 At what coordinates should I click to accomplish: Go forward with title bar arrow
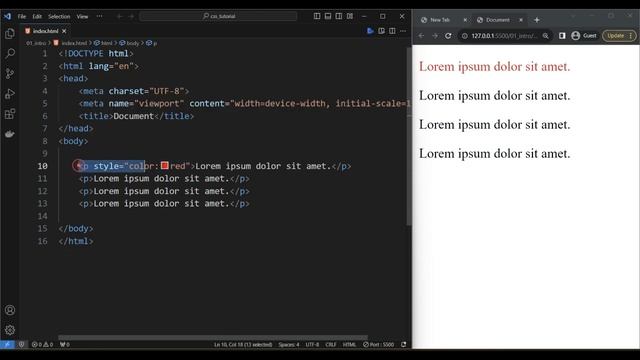coord(131,16)
